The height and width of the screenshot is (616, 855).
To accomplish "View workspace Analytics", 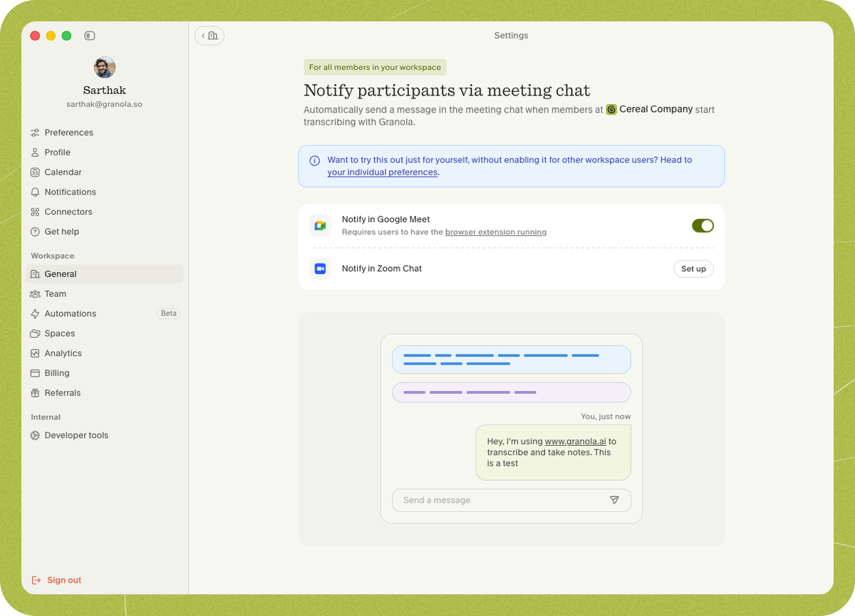I will [104, 354].
